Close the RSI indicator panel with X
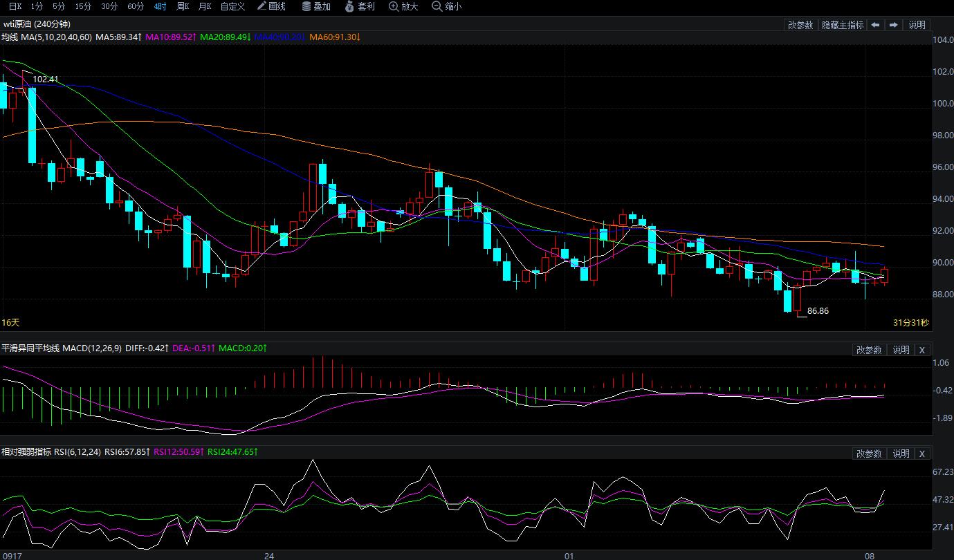Image resolution: width=954 pixels, height=560 pixels. coord(922,454)
